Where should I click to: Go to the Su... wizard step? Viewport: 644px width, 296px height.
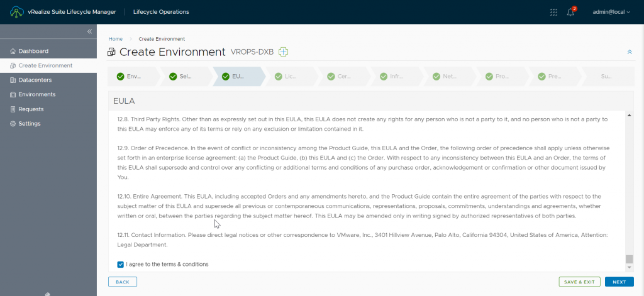pos(608,77)
